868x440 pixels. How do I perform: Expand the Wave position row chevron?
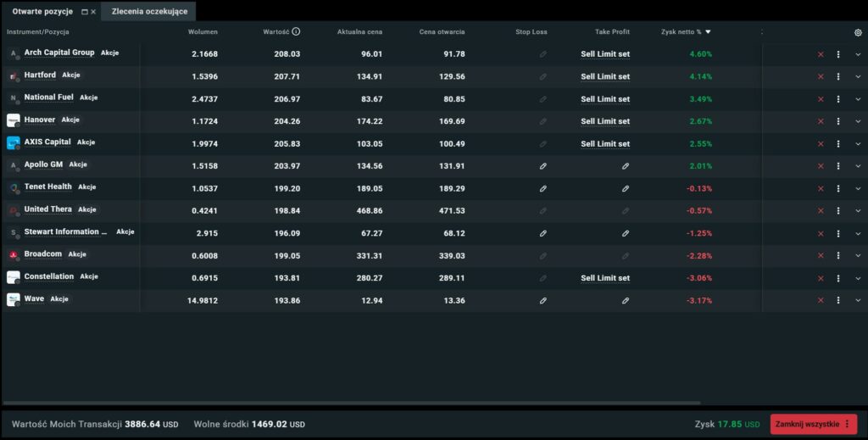point(858,300)
